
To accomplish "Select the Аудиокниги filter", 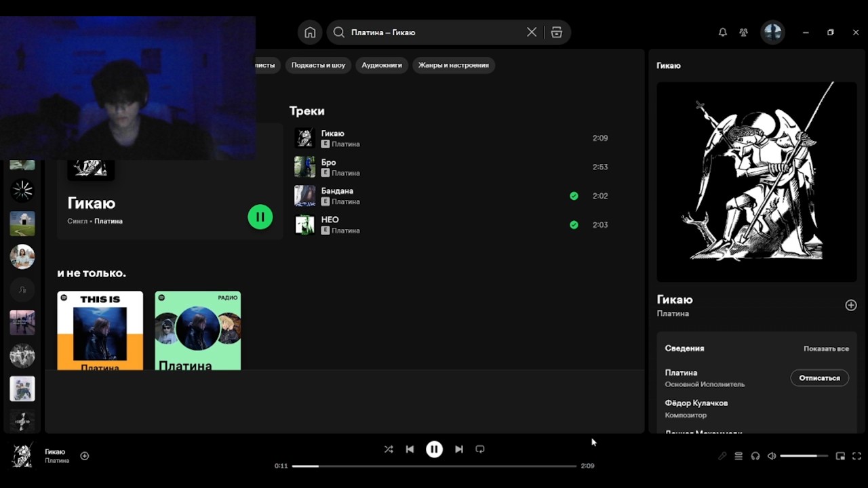I will coord(382,65).
